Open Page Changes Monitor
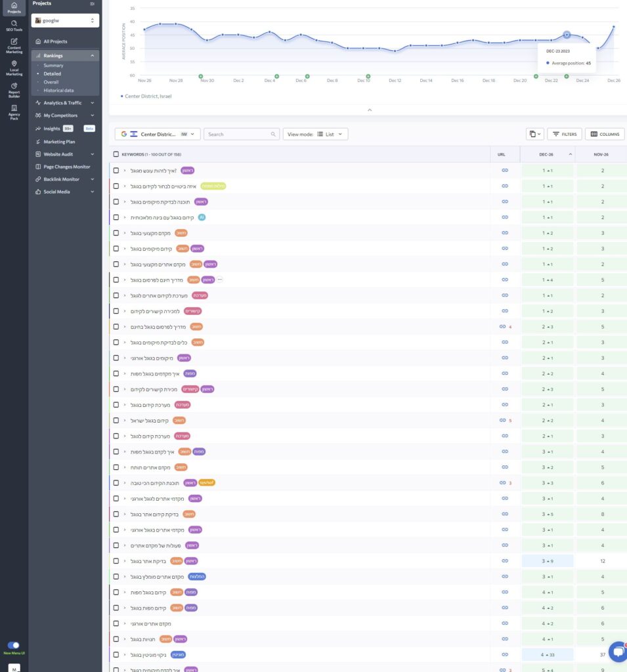The height and width of the screenshot is (672, 627). pos(66,167)
